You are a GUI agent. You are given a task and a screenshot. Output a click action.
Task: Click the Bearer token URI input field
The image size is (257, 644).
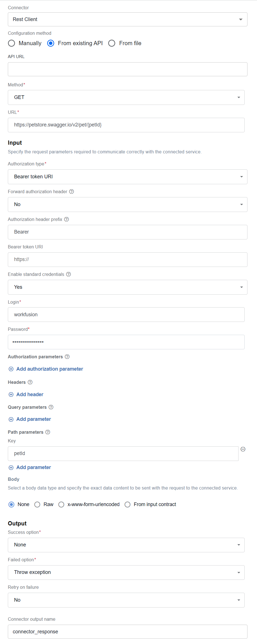pyautogui.click(x=128, y=260)
